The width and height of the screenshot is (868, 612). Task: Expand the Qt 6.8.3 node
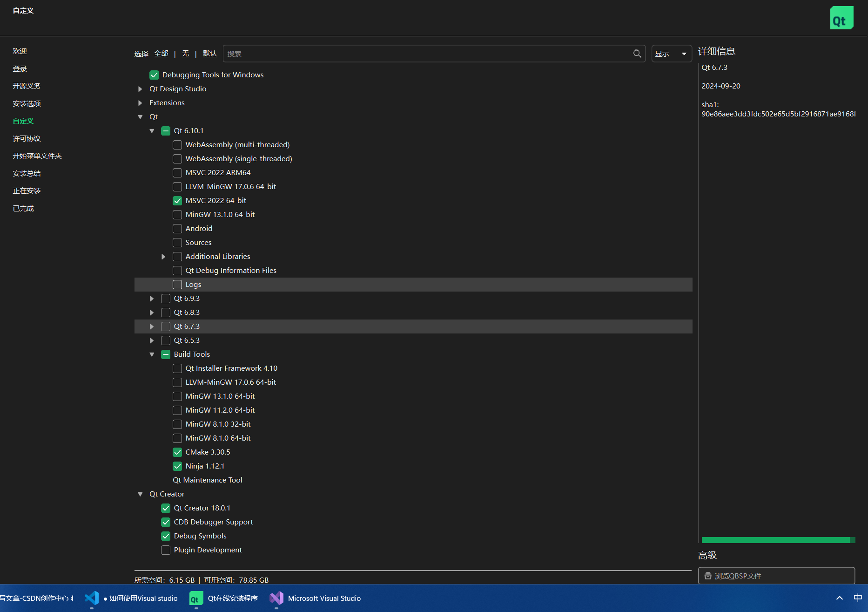coord(152,313)
